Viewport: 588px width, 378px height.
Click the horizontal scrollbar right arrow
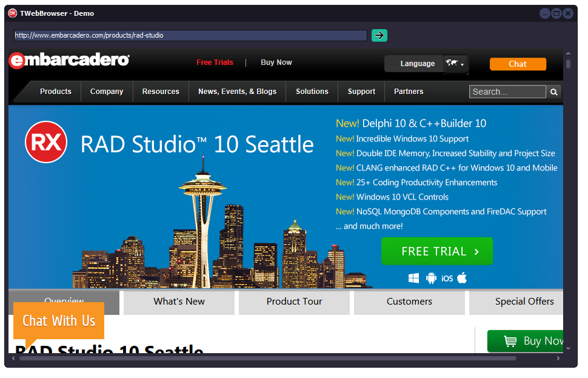click(x=558, y=359)
